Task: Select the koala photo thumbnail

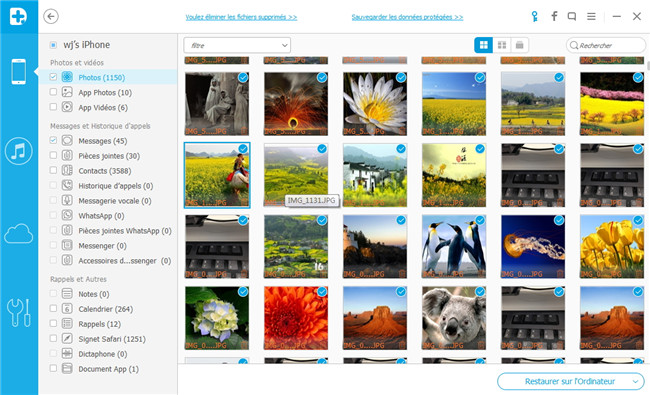Action: 454,318
